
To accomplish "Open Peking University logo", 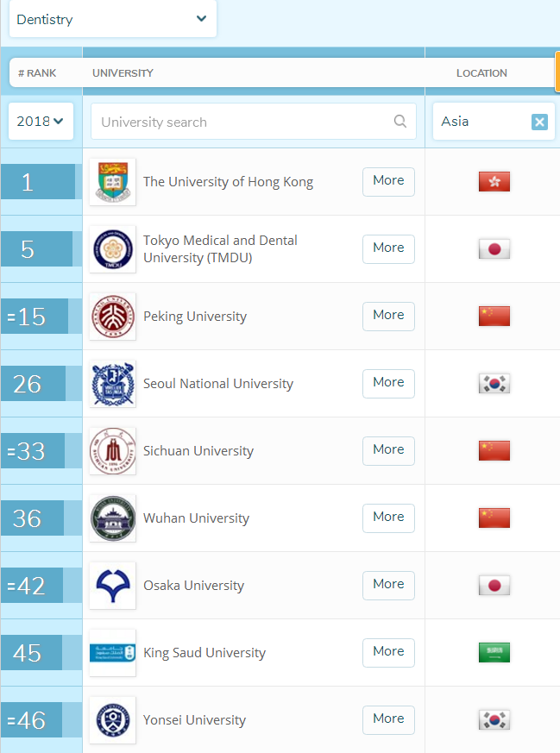I will (x=113, y=317).
